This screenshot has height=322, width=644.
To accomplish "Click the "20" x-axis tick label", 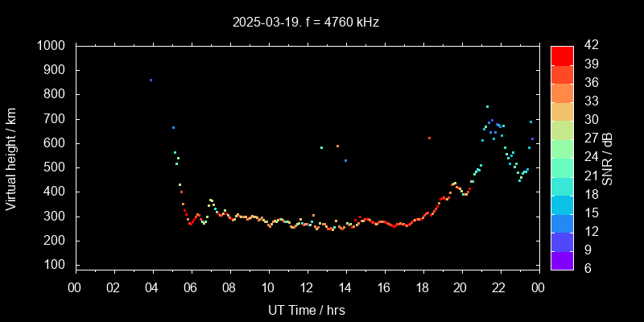I will [460, 287].
